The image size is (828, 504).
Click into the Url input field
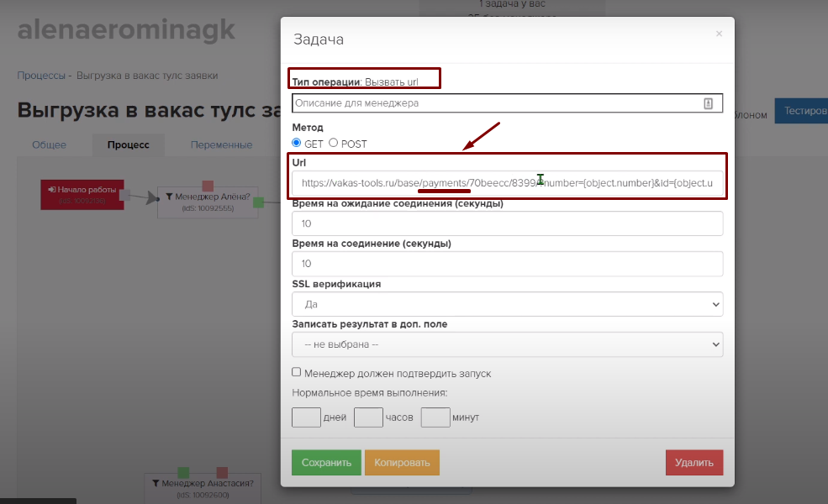507,182
